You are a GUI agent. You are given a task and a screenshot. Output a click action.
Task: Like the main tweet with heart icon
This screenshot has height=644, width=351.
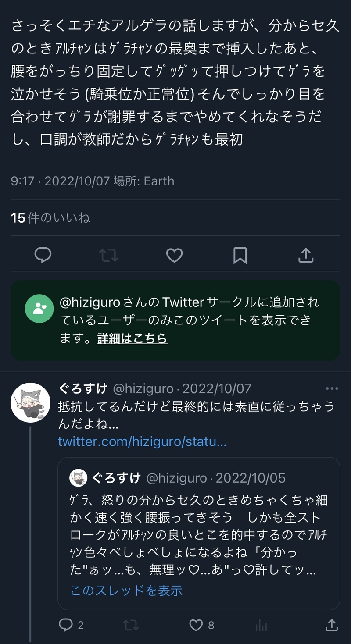[x=174, y=255]
